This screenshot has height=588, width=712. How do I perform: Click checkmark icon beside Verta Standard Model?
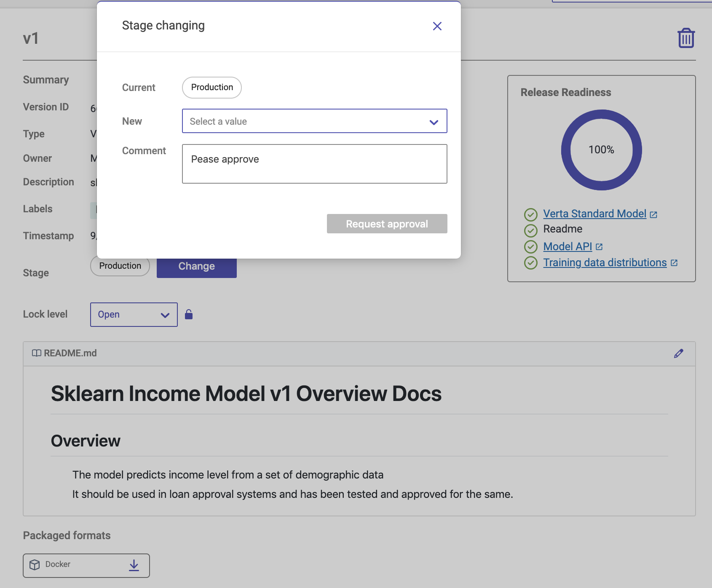tap(530, 215)
